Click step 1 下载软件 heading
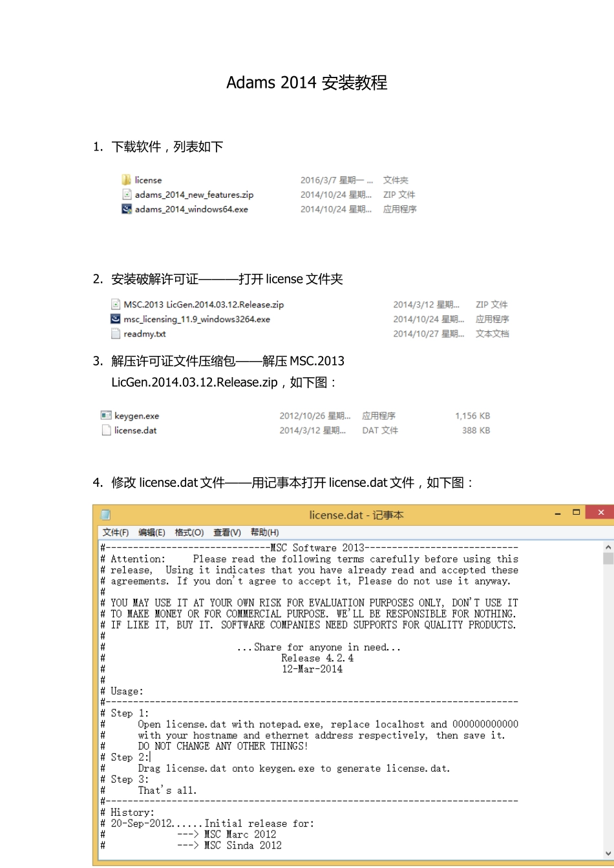 click(158, 147)
